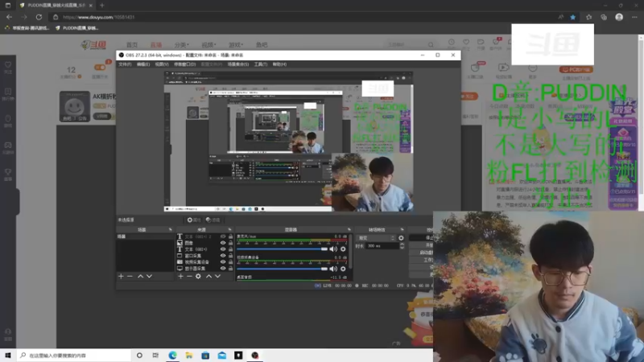Go to Douyu 直播 live link
The width and height of the screenshot is (644, 362).
pyautogui.click(x=156, y=45)
